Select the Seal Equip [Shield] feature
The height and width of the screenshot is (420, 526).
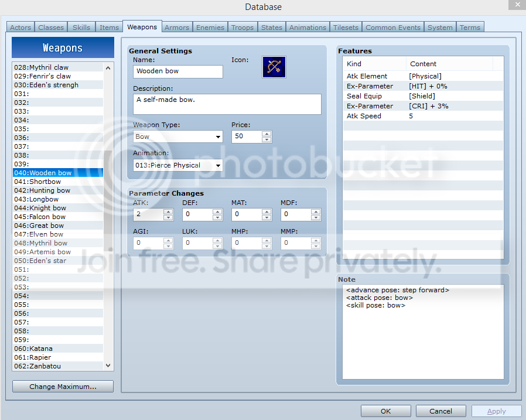tap(423, 96)
